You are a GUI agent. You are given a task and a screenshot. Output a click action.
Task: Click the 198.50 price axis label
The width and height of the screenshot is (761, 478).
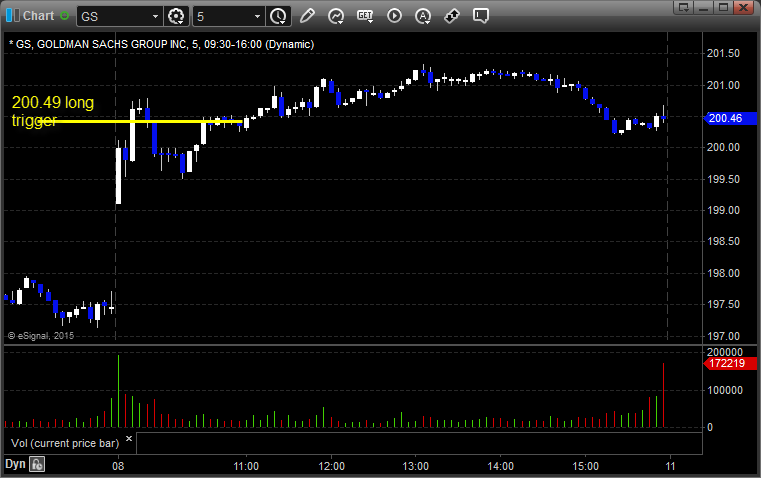point(723,242)
